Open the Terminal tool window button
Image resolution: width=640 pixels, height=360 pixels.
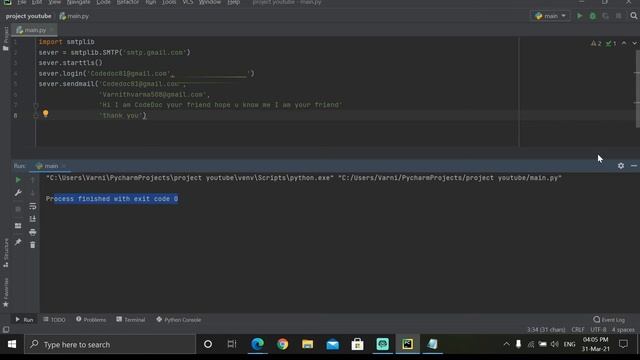click(131, 320)
